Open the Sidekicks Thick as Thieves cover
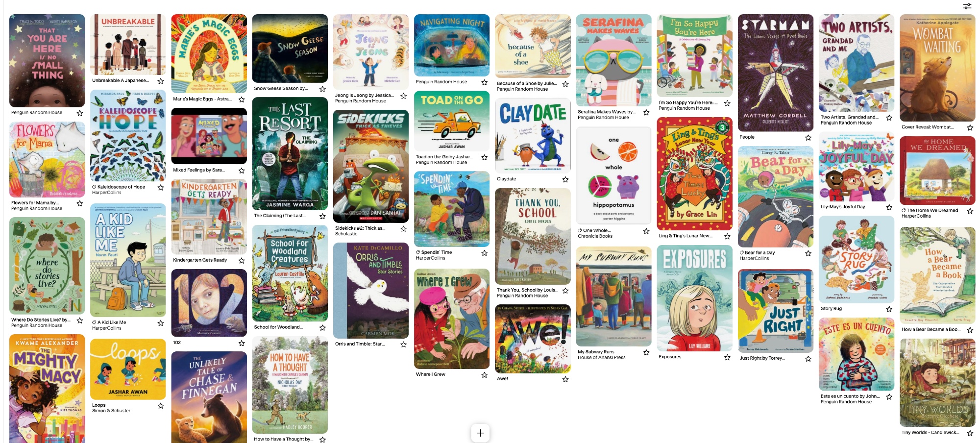Viewport: 980px width, 443px height. [371, 166]
